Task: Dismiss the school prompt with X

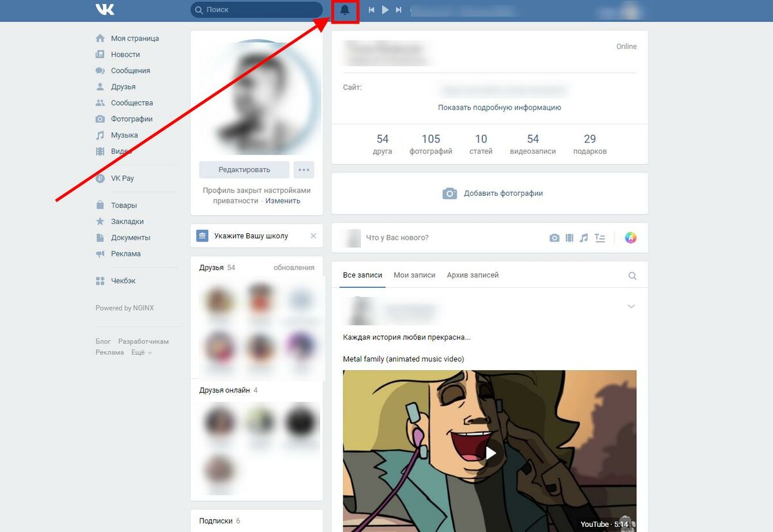Action: (314, 236)
